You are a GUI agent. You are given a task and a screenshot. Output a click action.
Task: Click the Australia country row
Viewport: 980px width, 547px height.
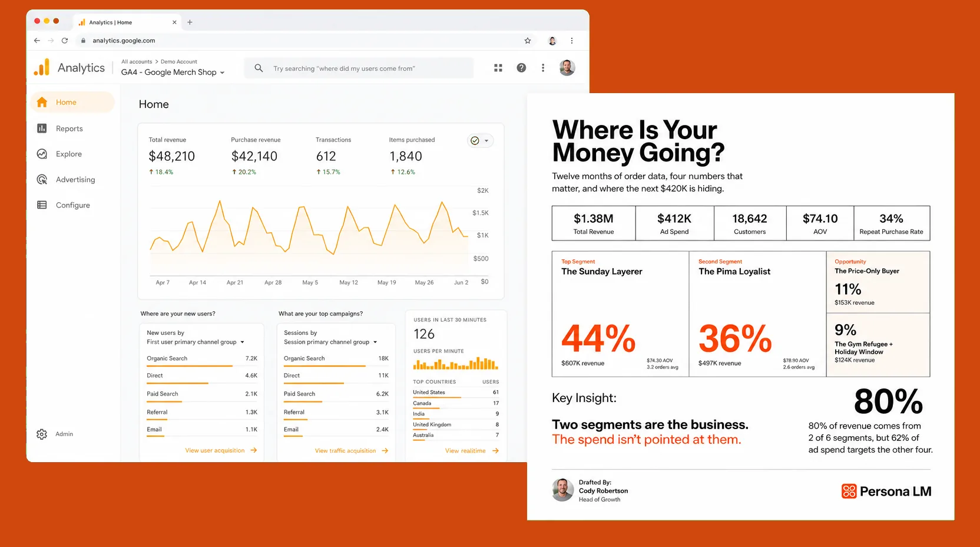pyautogui.click(x=456, y=436)
